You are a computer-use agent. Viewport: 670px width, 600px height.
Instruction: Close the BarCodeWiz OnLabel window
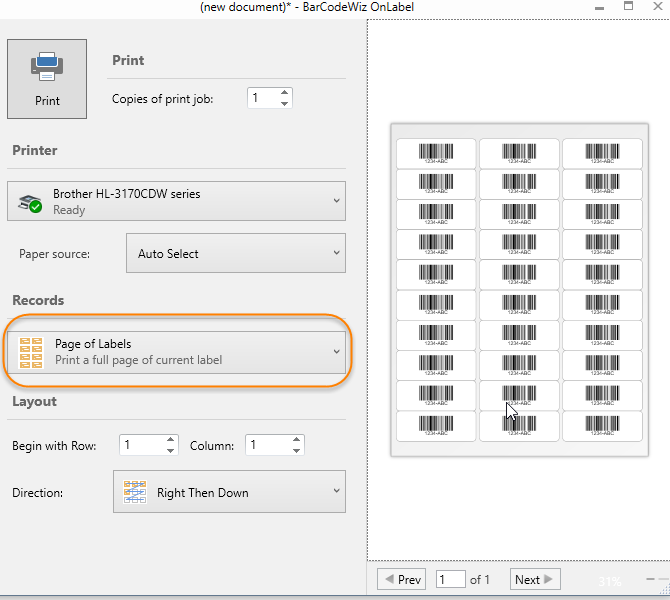[x=658, y=6]
